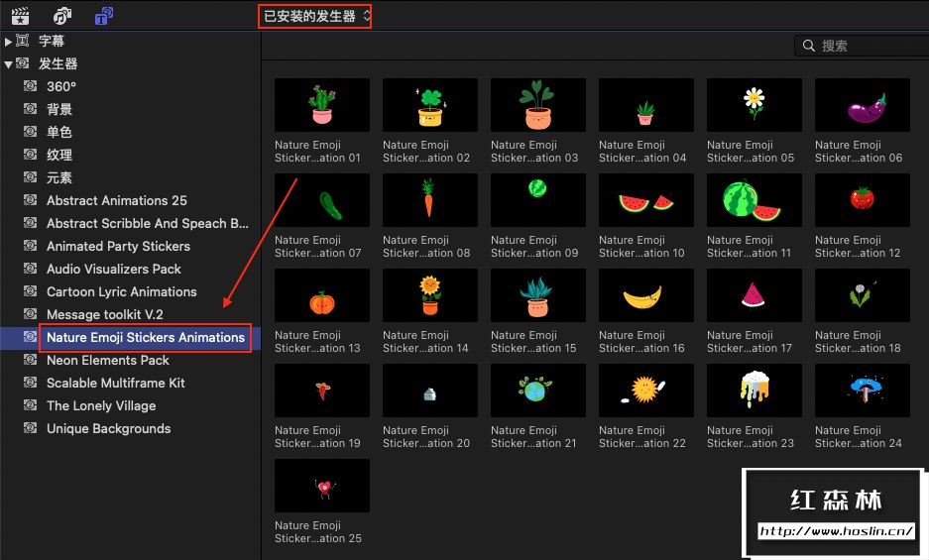Screen dimensions: 929x560
Task: Select the leafy plant sticker thumbnail 03
Action: (x=538, y=105)
